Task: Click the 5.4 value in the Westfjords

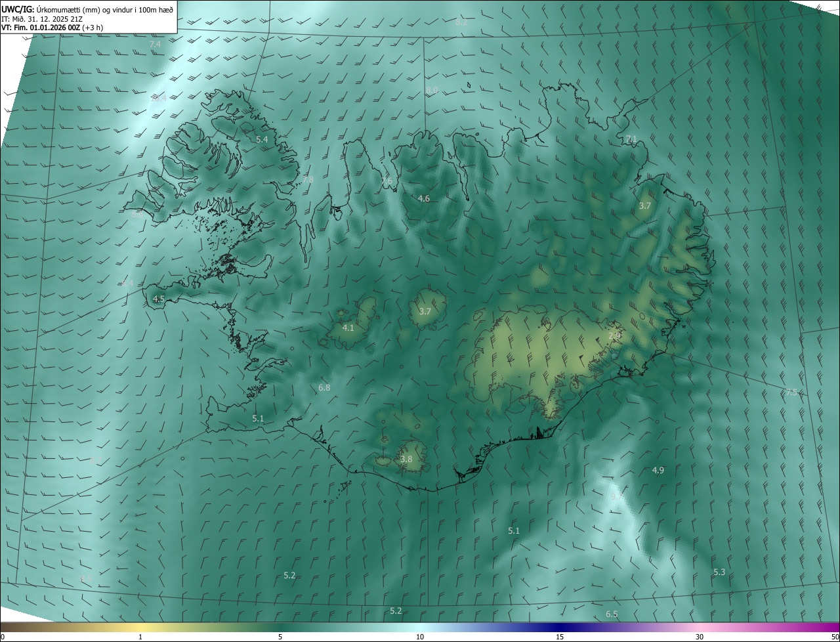Action: point(262,139)
